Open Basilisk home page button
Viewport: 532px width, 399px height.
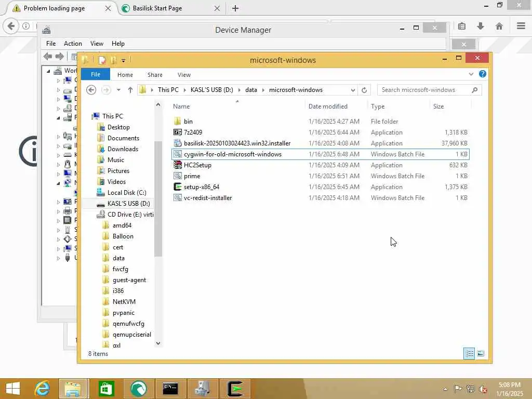pos(499,26)
